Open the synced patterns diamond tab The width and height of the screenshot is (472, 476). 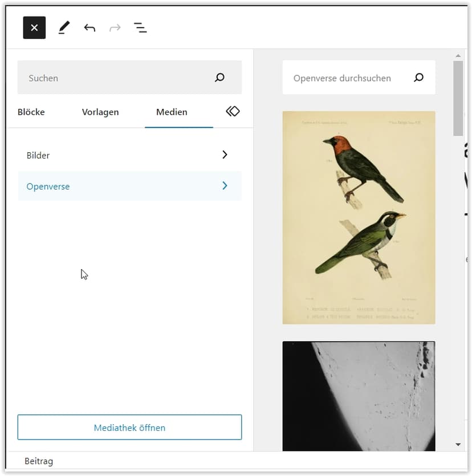[x=233, y=111]
